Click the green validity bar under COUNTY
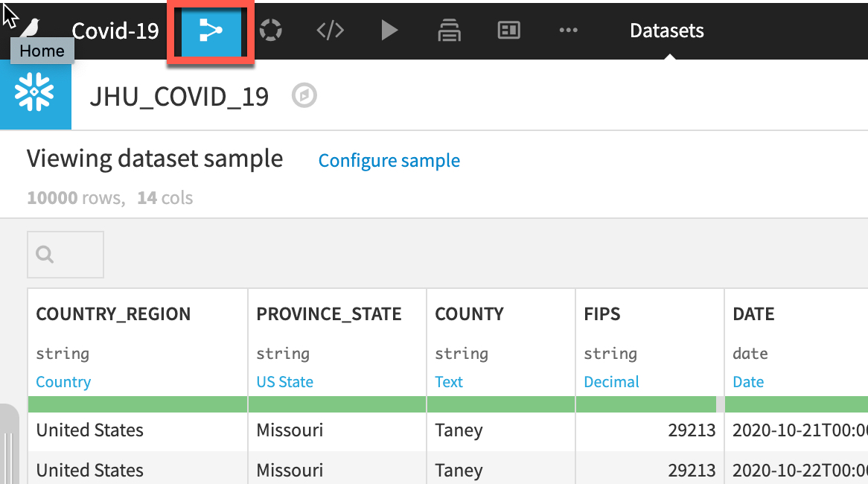This screenshot has width=868, height=484. tap(500, 404)
